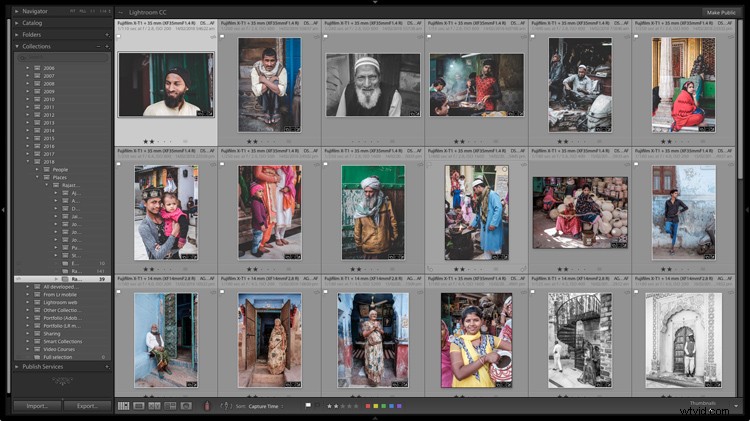Toggle the sort direction (a-z) icon

(226, 406)
